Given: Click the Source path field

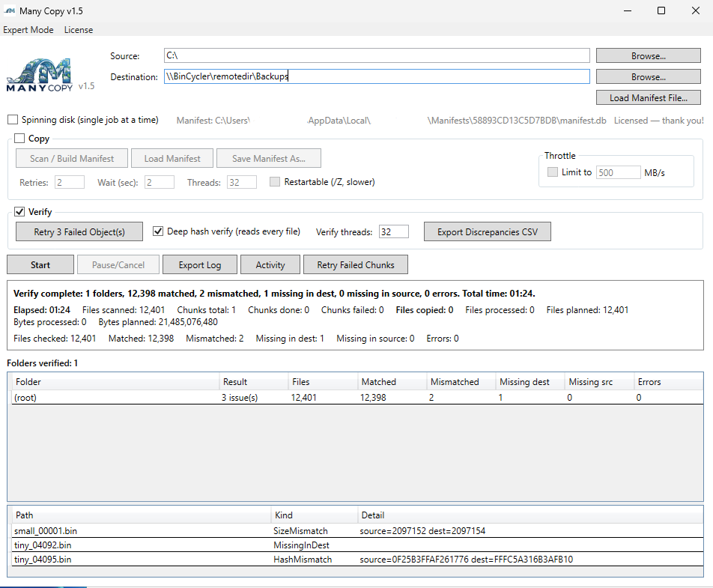Looking at the screenshot, I should (x=377, y=55).
